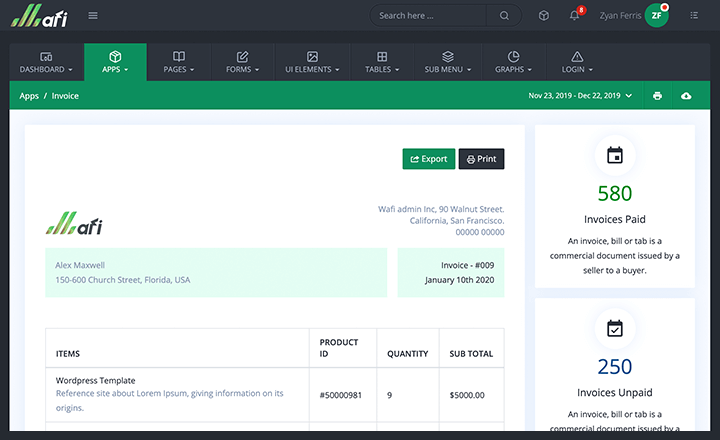This screenshot has width=720, height=440.
Task: Click the dark Print button
Action: click(481, 159)
